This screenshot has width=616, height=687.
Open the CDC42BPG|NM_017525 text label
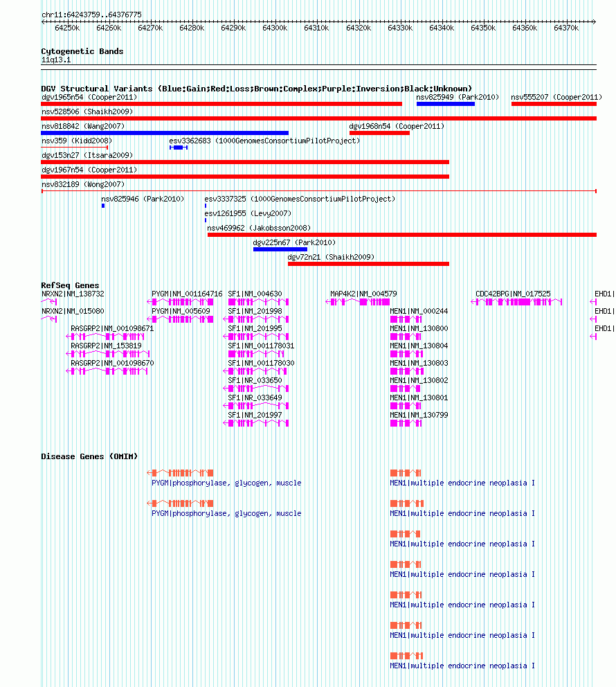pyautogui.click(x=513, y=294)
